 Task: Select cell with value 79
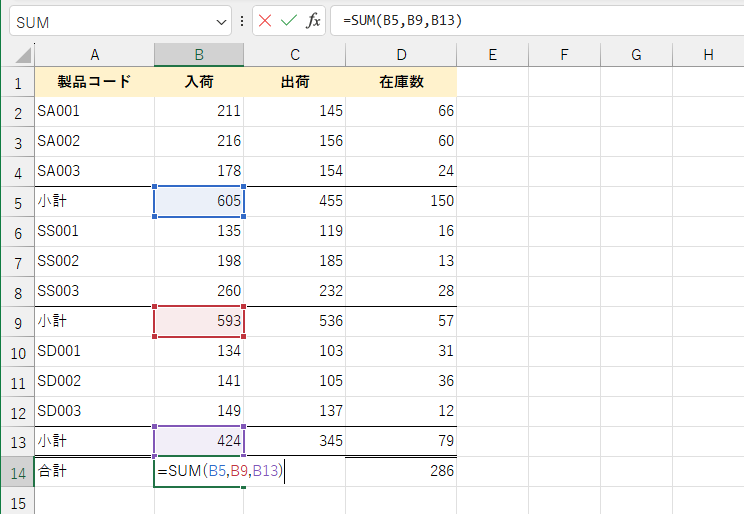[x=401, y=441]
